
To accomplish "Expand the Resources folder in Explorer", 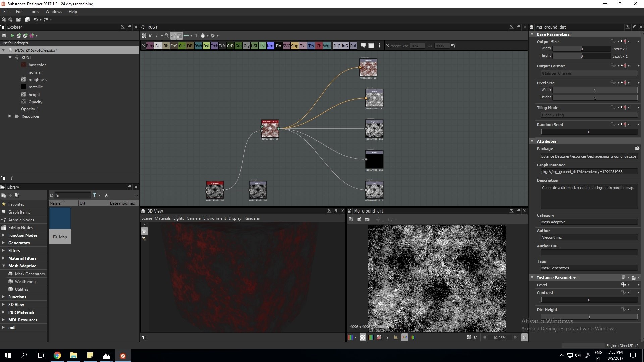I will point(10,116).
